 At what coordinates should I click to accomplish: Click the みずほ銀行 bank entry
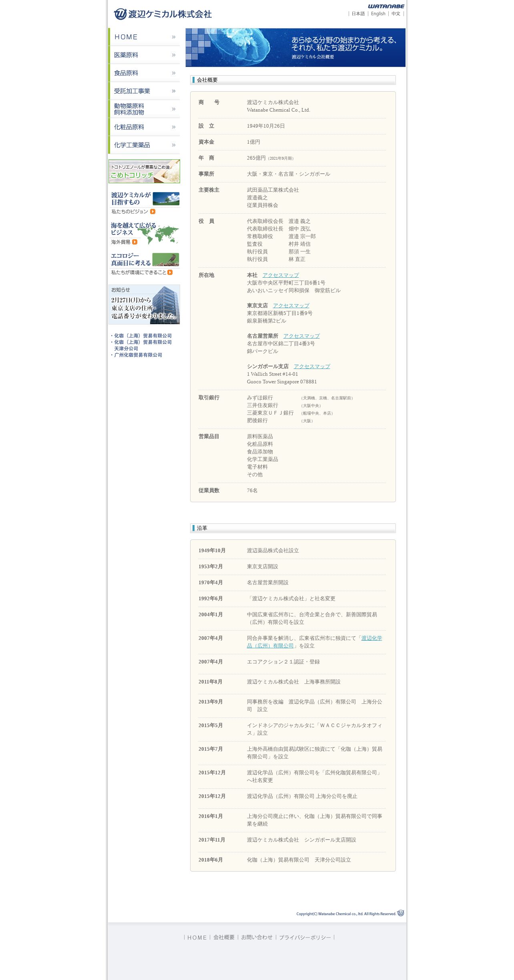point(260,398)
